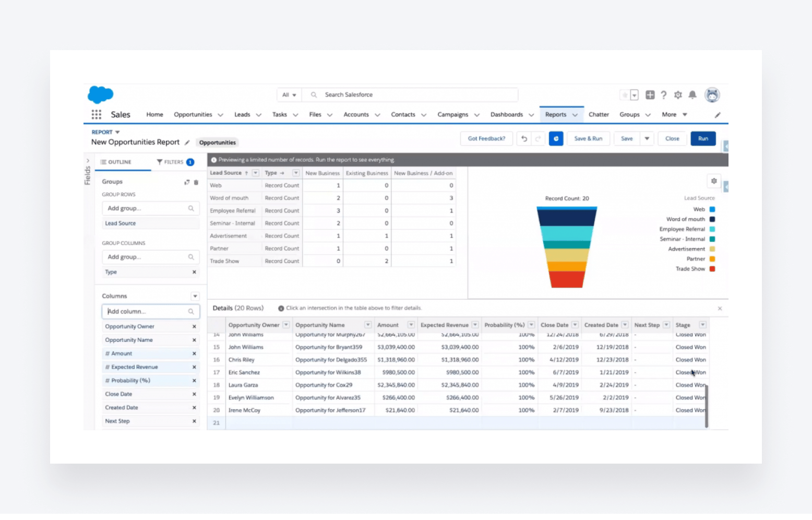Edit the report name pencil icon
812x520 pixels.
(x=187, y=143)
